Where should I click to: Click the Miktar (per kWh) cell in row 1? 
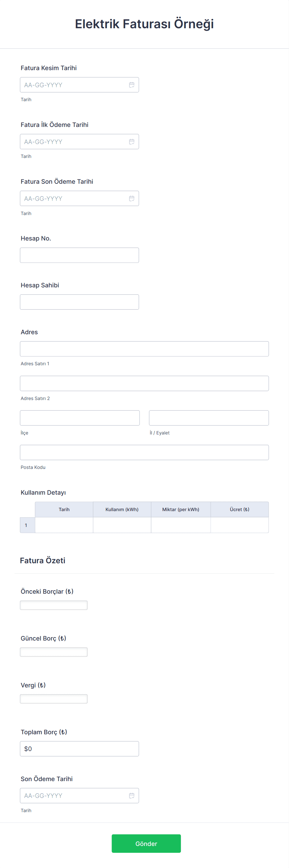(181, 525)
